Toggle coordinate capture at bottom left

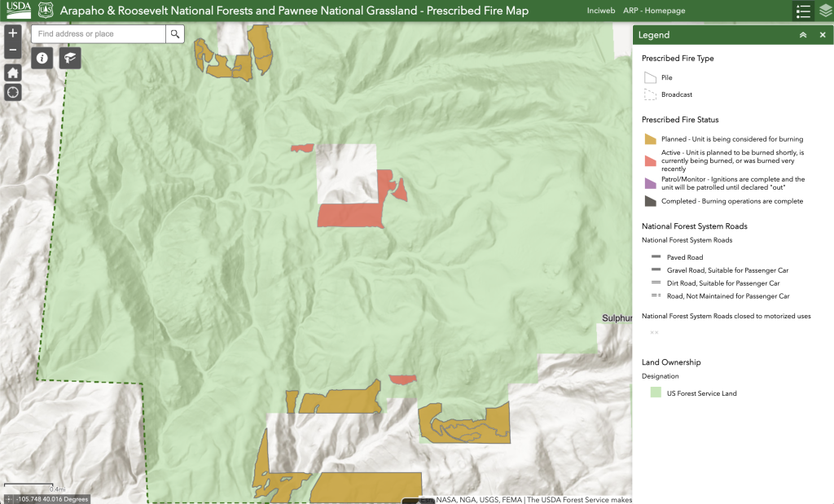point(7,497)
